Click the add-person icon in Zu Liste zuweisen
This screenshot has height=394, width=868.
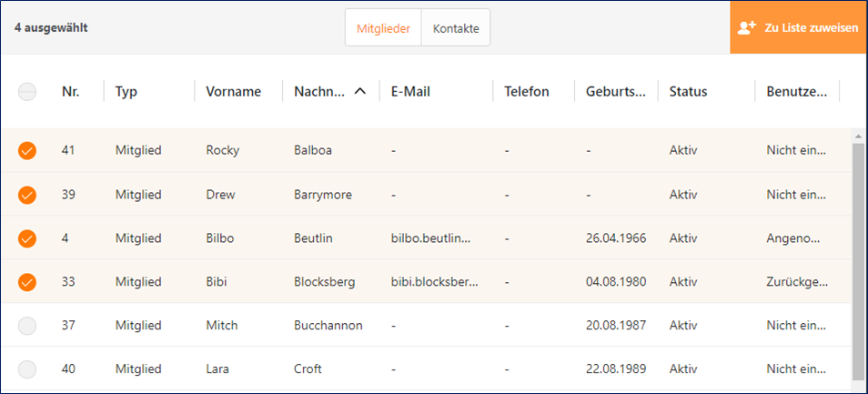pyautogui.click(x=747, y=27)
